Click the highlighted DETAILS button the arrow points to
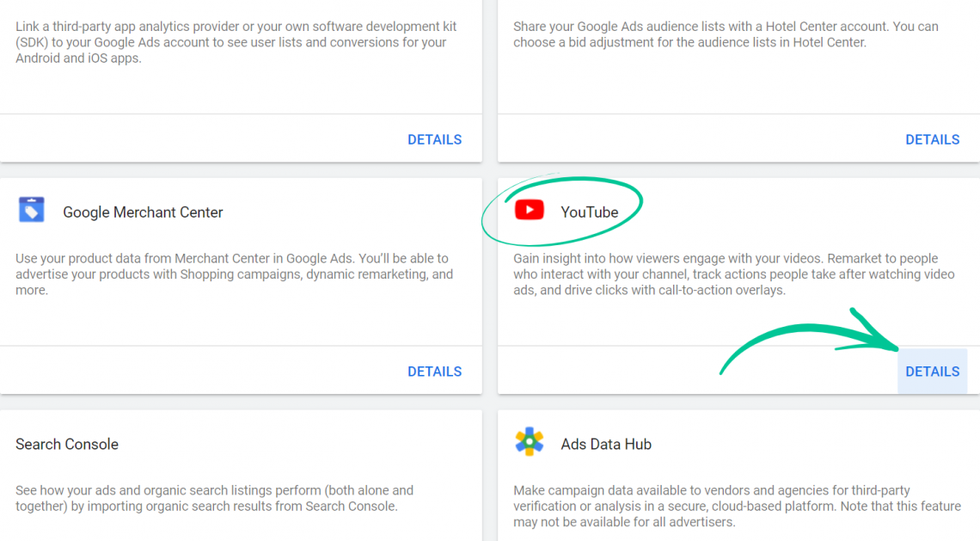Screen dimensions: 980x541 click(x=932, y=371)
